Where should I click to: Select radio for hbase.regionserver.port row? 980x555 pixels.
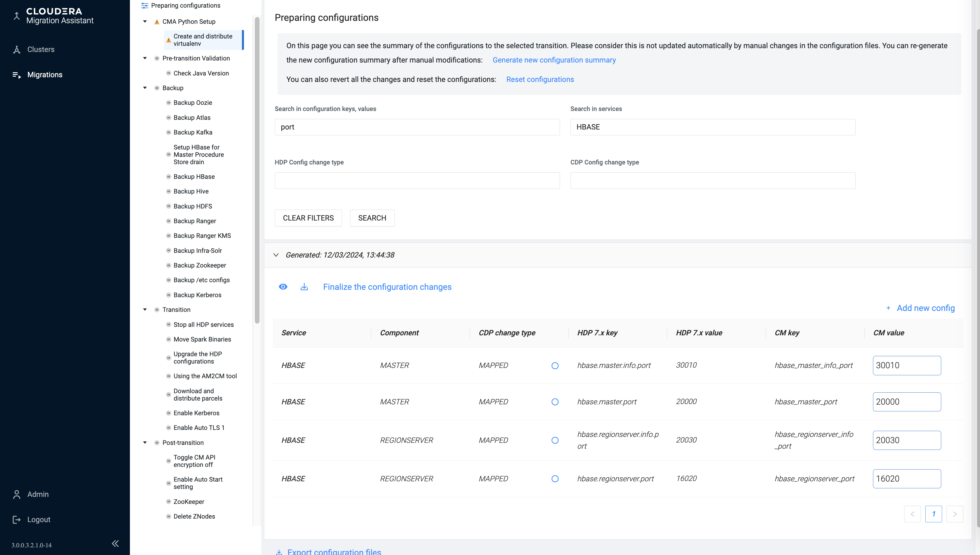(555, 479)
